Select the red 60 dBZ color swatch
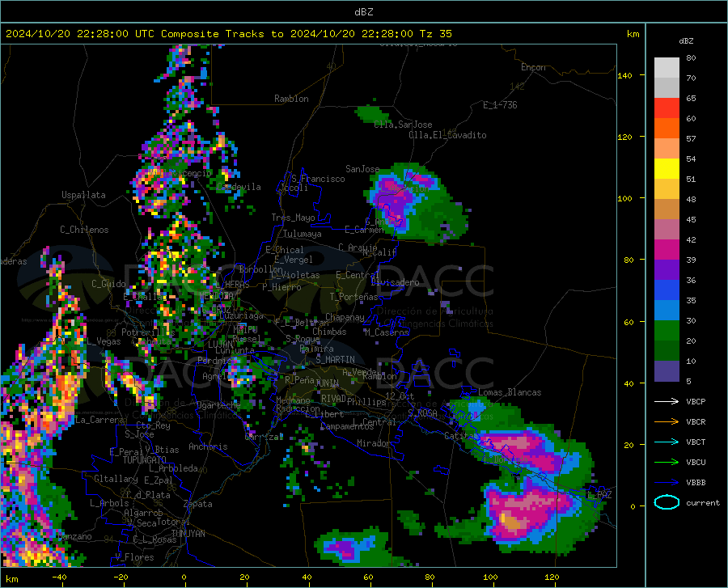This screenshot has height=588, width=728. coord(667,108)
